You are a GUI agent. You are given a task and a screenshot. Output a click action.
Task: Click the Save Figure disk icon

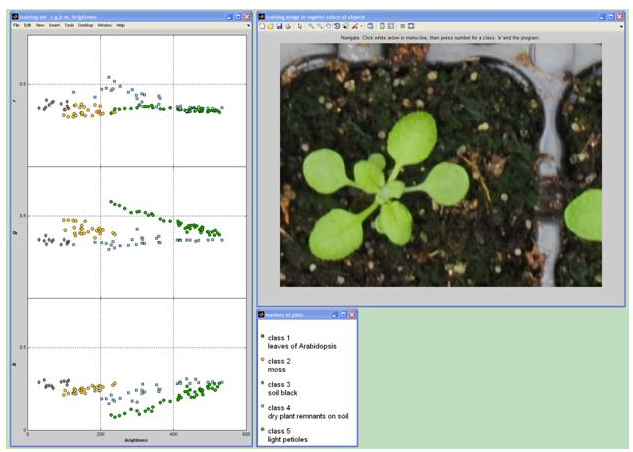coord(280,26)
